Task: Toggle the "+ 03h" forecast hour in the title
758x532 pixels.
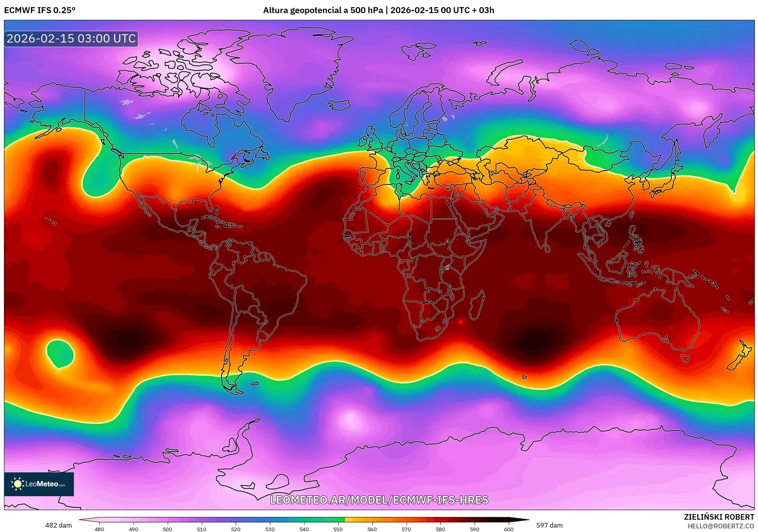Action: pyautogui.click(x=483, y=11)
